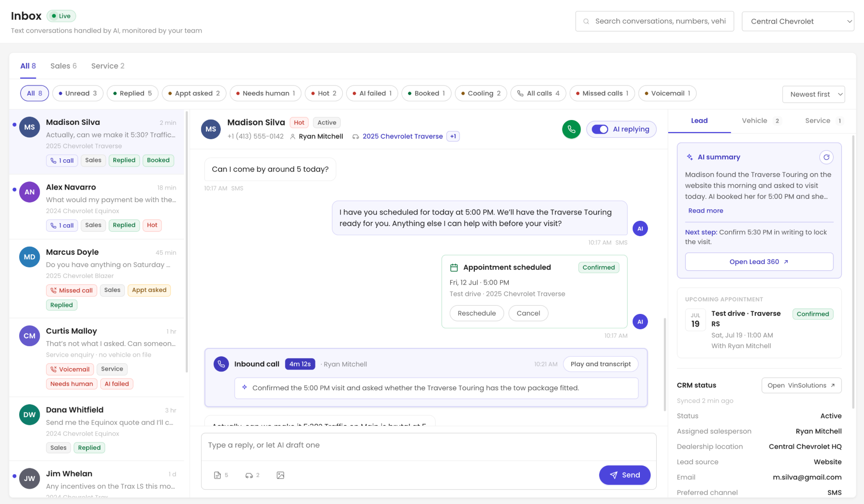This screenshot has height=504, width=864.
Task: Filter by Hot leads chip
Action: 324,93
